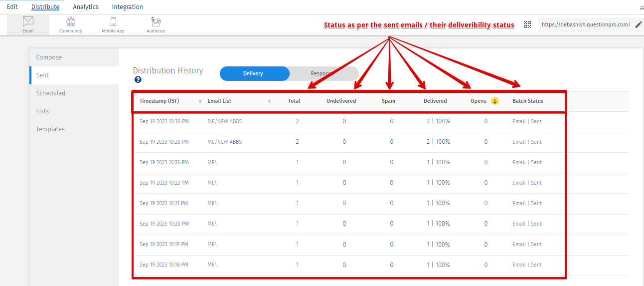Image resolution: width=644 pixels, height=286 pixels.
Task: Open Sep 19 2023 10:26 PM timestamp
Action: click(x=164, y=162)
